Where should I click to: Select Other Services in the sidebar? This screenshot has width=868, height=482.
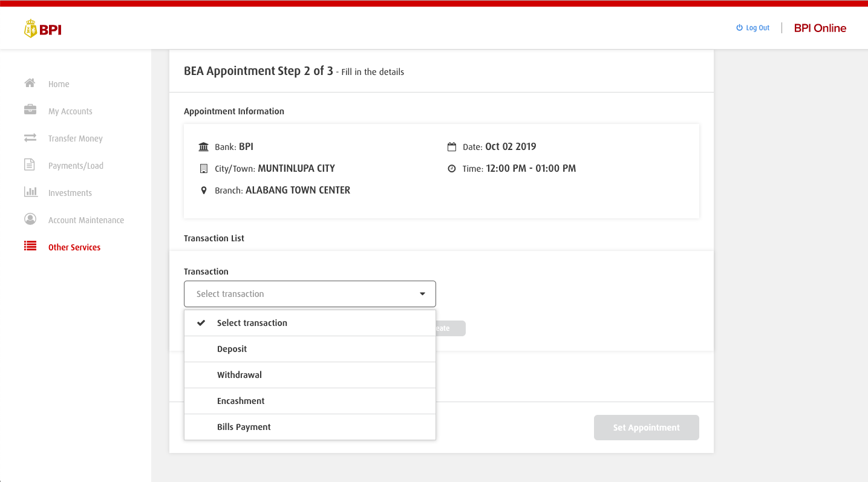click(74, 247)
